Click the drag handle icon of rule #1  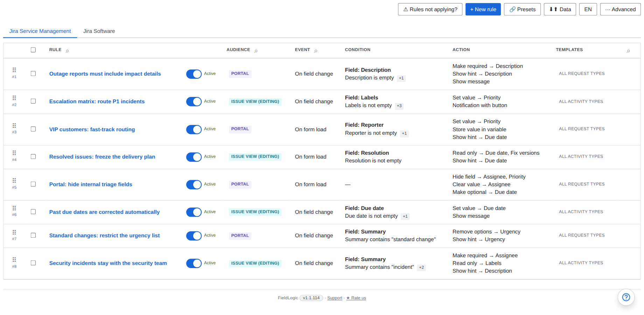(14, 70)
